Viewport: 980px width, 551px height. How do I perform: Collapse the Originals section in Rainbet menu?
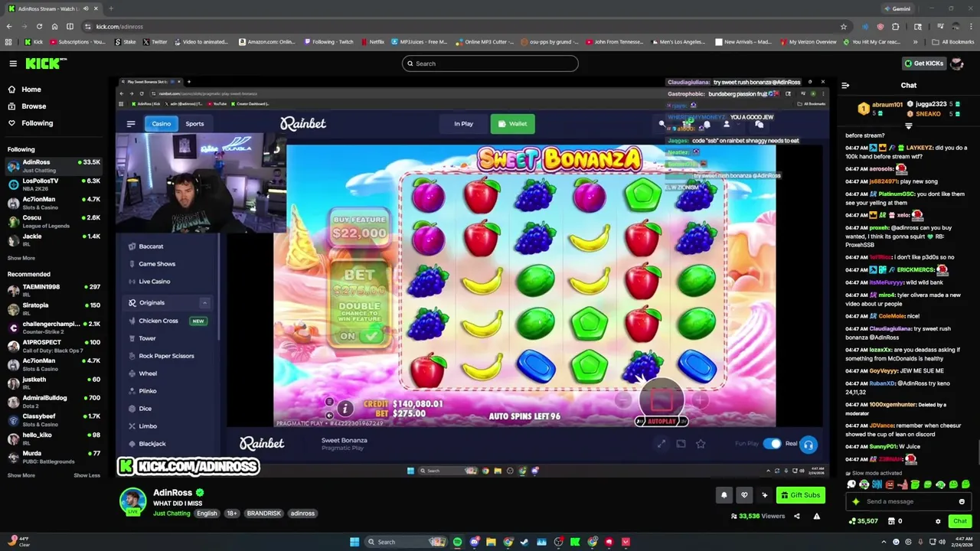[204, 303]
